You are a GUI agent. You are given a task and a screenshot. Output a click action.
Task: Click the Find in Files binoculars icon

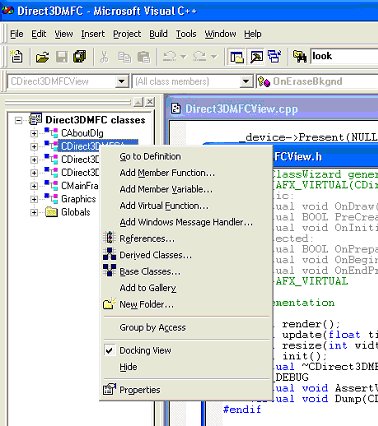click(x=299, y=57)
